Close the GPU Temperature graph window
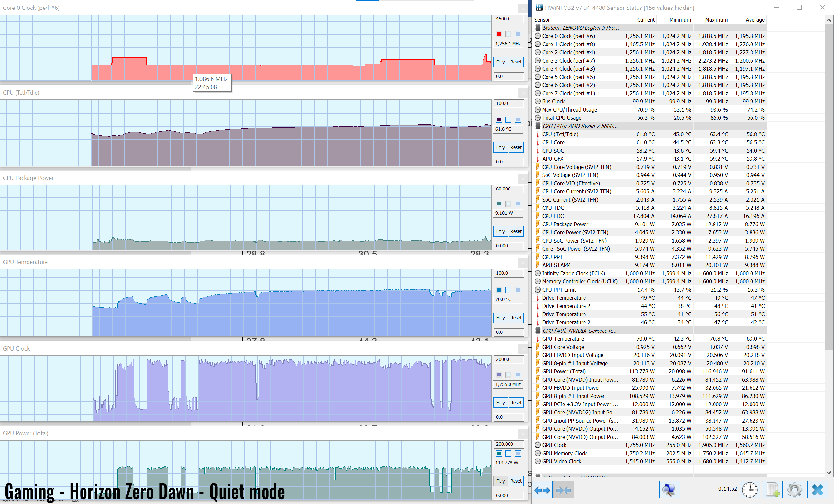Image resolution: width=834 pixels, height=504 pixels. (523, 262)
